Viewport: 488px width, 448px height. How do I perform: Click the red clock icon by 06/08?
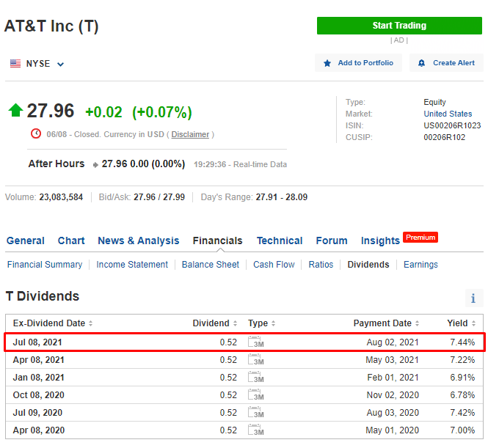click(36, 133)
